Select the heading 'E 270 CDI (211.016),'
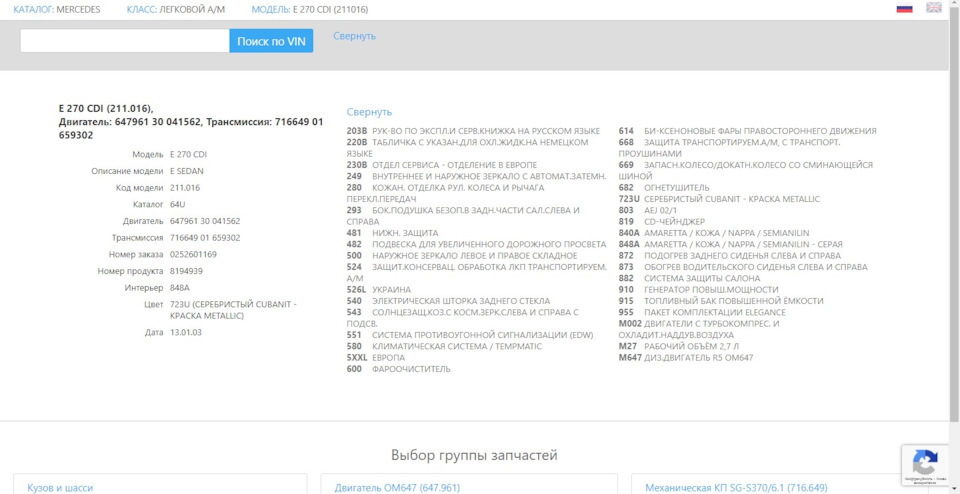The image size is (960, 494). [106, 108]
